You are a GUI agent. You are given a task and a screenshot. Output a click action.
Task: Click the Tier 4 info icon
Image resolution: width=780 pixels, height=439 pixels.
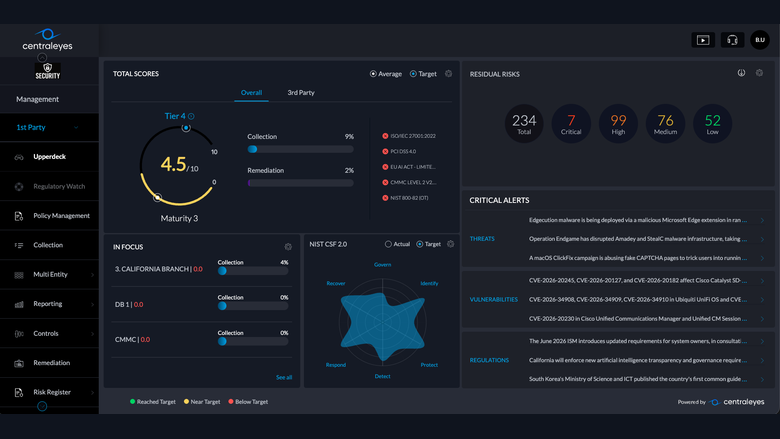tap(191, 116)
